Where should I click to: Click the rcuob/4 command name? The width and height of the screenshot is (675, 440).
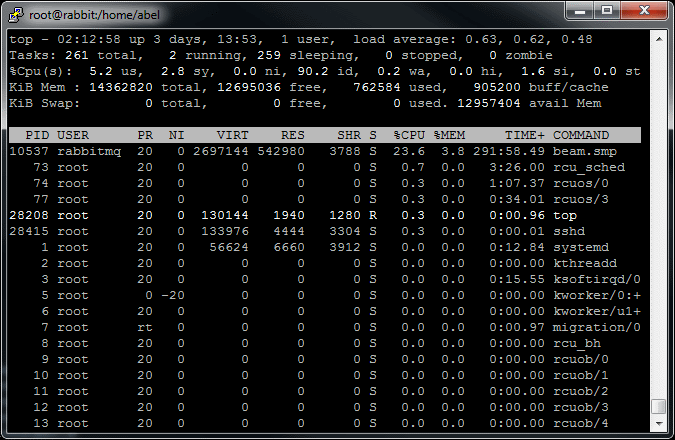581,423
